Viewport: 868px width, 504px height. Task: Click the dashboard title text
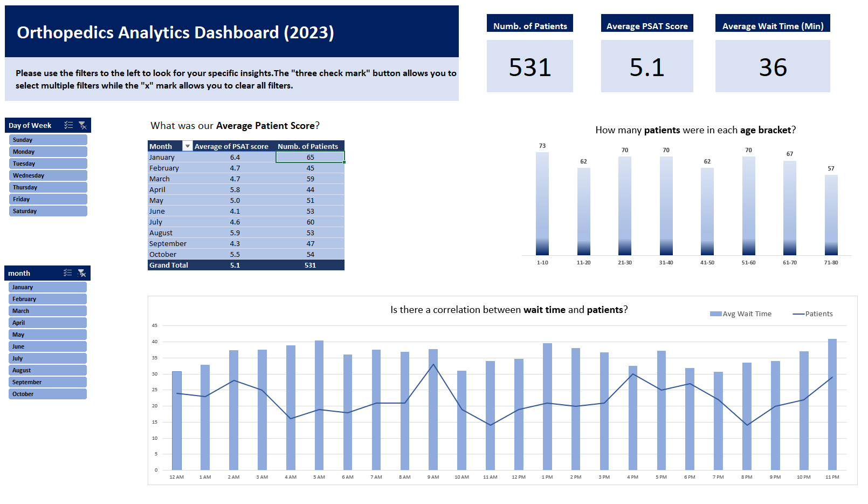coord(175,32)
